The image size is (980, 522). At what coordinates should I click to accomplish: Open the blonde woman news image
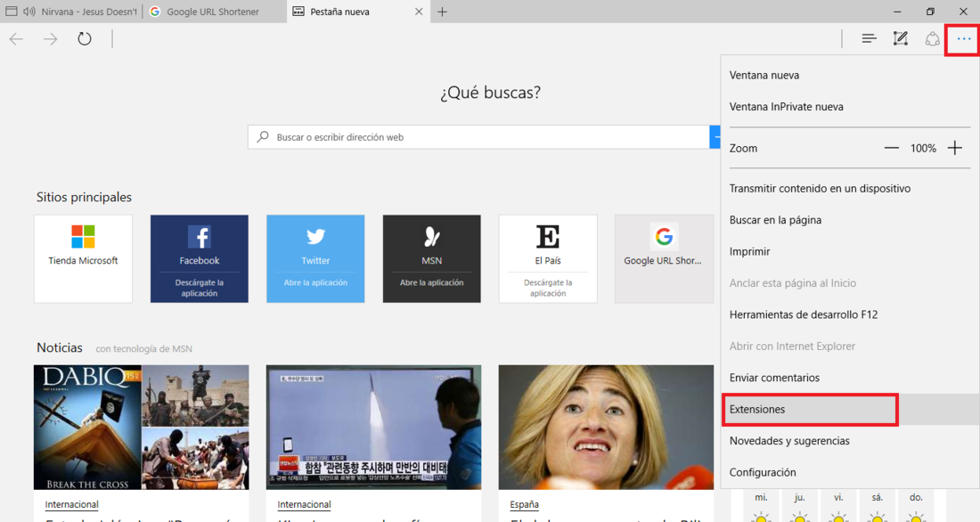click(x=606, y=428)
